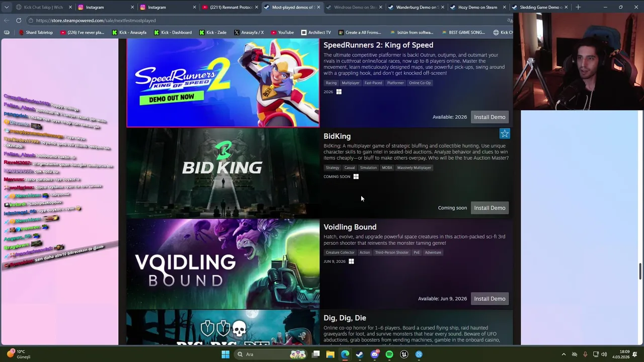Install the SpeedRunners 2 demo
Image resolution: width=644 pixels, height=362 pixels.
coord(490,117)
